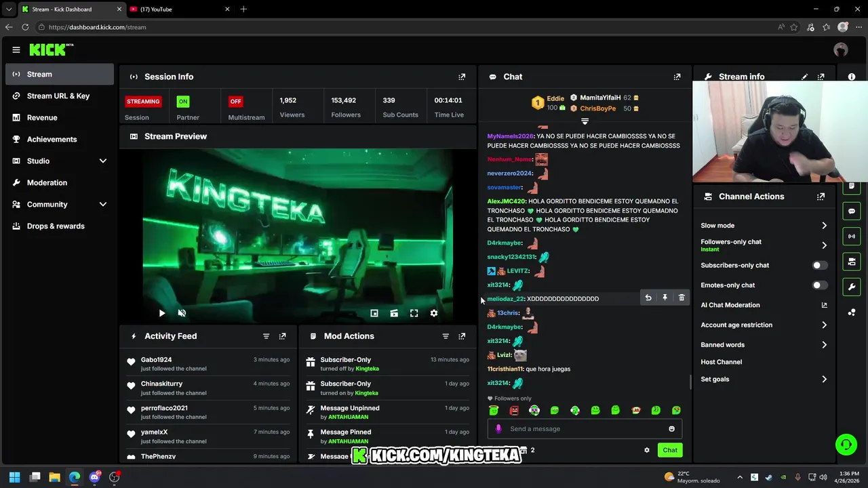Unmute the stream preview audio

[x=182, y=313]
